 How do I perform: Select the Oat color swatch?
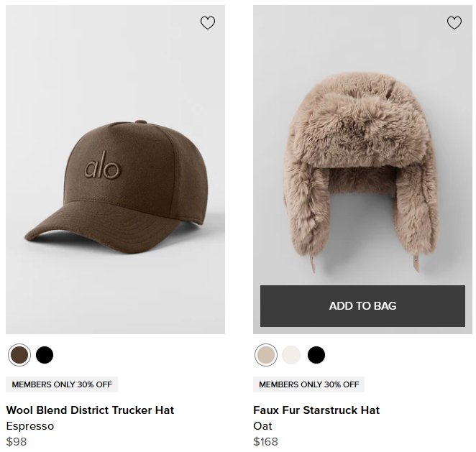tap(266, 355)
